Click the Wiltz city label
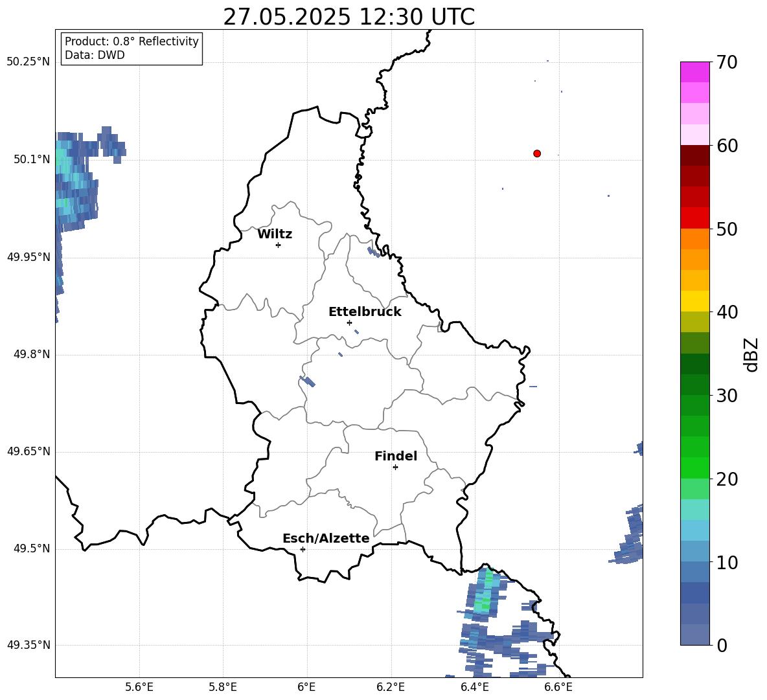This screenshot has width=767, height=700. pyautogui.click(x=275, y=234)
